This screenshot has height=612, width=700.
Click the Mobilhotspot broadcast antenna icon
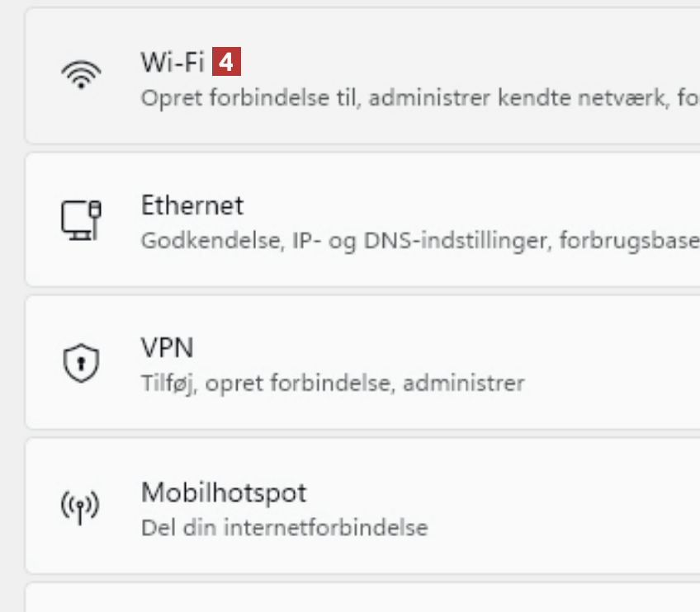(81, 506)
